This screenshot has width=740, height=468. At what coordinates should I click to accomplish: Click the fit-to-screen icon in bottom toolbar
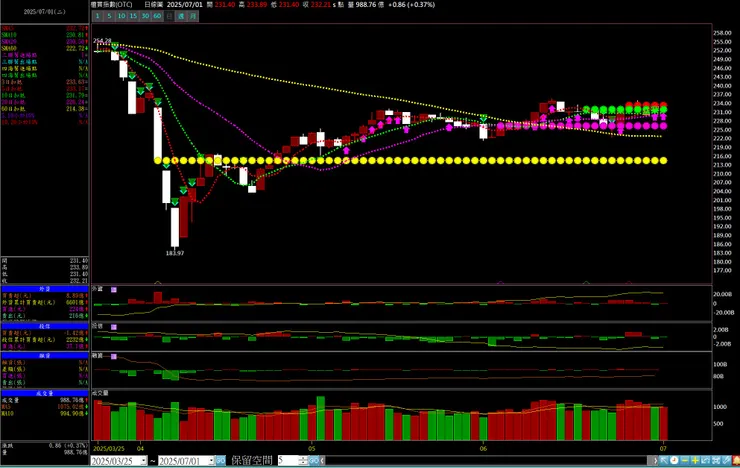click(x=716, y=460)
